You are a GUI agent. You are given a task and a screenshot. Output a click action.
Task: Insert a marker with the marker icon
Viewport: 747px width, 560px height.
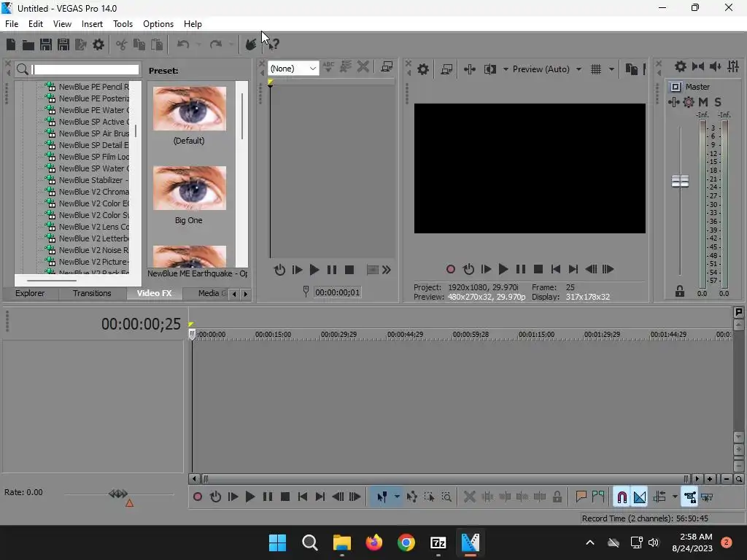[x=581, y=497]
